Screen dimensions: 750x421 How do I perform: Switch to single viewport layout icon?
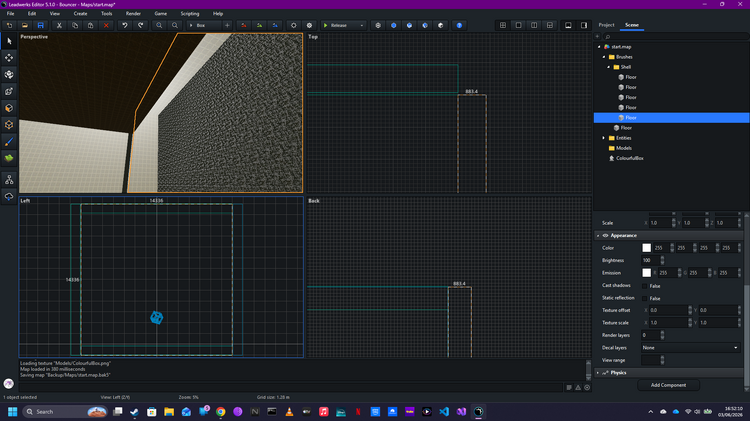tap(518, 25)
